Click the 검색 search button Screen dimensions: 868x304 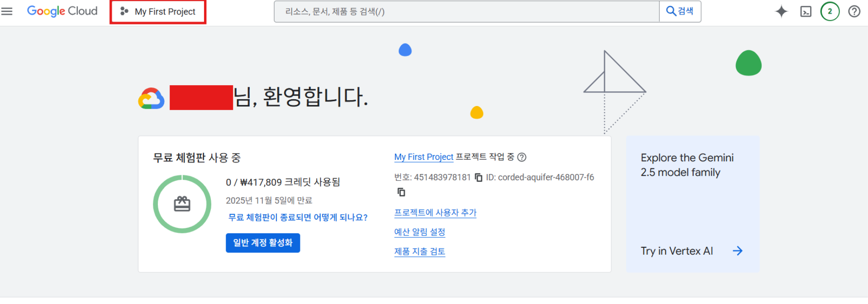680,11
